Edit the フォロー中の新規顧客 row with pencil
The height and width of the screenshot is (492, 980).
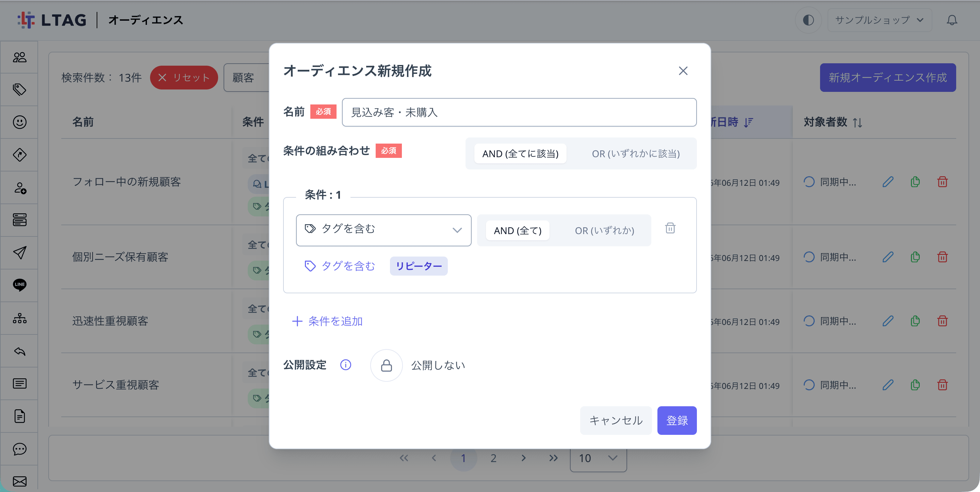pyautogui.click(x=887, y=182)
